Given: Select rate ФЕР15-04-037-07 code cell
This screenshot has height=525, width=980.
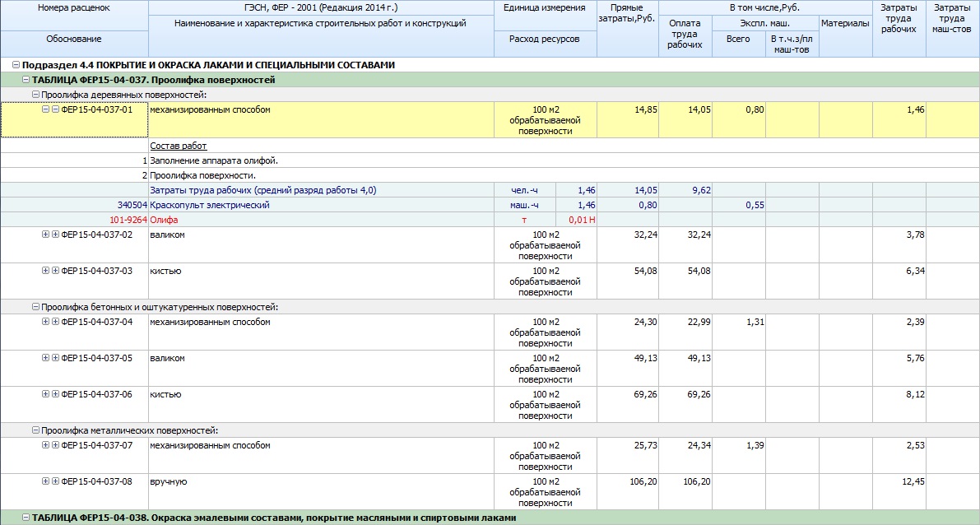Looking at the screenshot, I should coord(74,455).
